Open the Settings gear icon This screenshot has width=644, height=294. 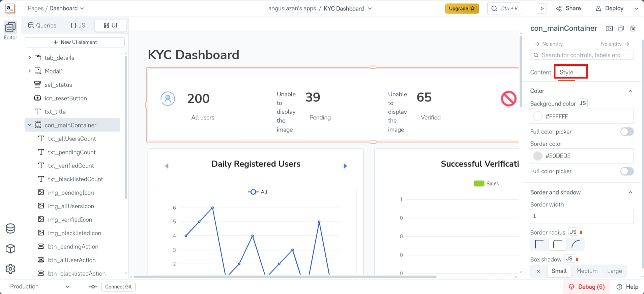(x=10, y=269)
